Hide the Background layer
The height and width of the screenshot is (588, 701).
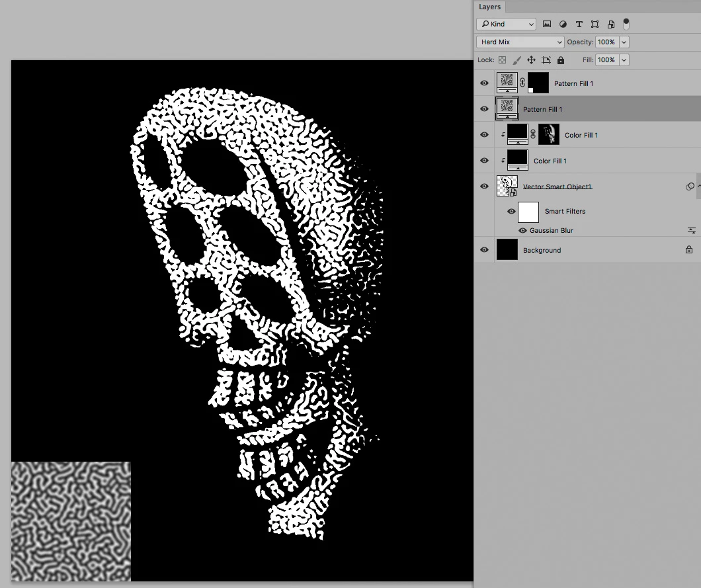pyautogui.click(x=484, y=250)
